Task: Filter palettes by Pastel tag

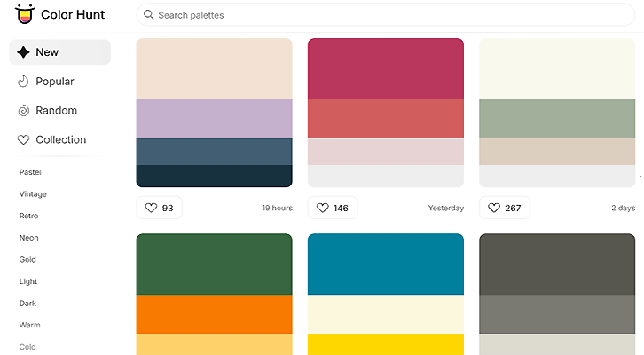Action: [30, 172]
